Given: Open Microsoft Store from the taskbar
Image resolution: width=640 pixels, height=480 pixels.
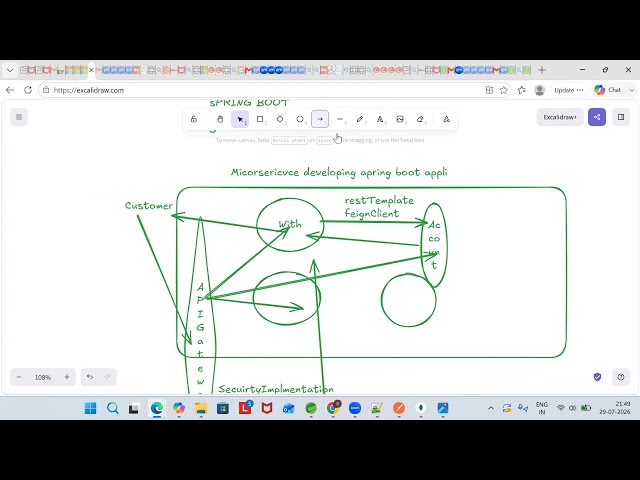Looking at the screenshot, I should point(223,408).
